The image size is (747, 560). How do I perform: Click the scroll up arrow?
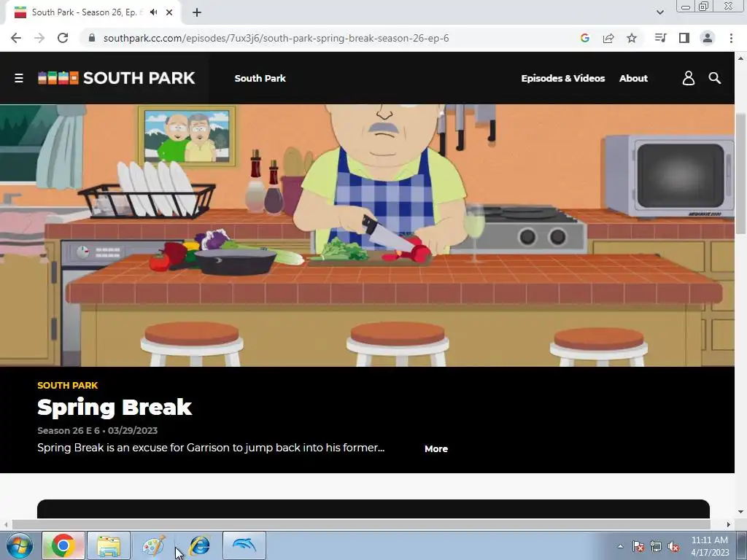(x=740, y=58)
